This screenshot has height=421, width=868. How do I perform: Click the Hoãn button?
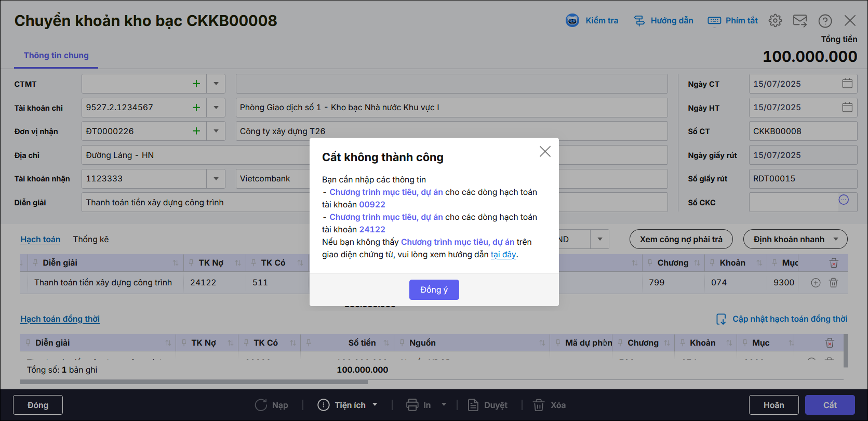pyautogui.click(x=774, y=405)
